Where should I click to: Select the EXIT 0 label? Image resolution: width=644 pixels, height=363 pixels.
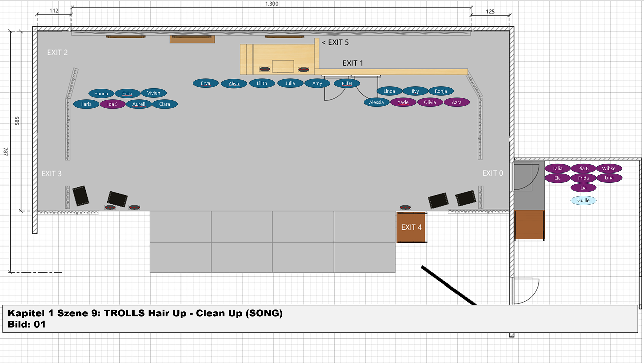click(492, 173)
